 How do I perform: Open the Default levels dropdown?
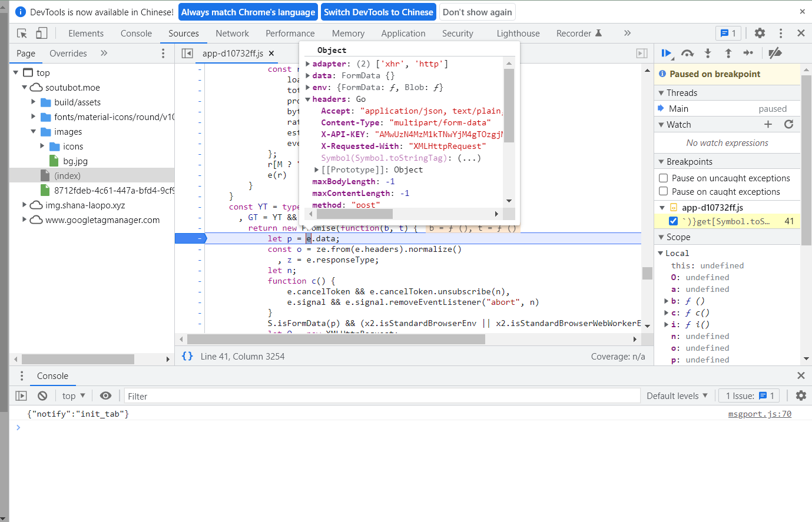tap(677, 396)
